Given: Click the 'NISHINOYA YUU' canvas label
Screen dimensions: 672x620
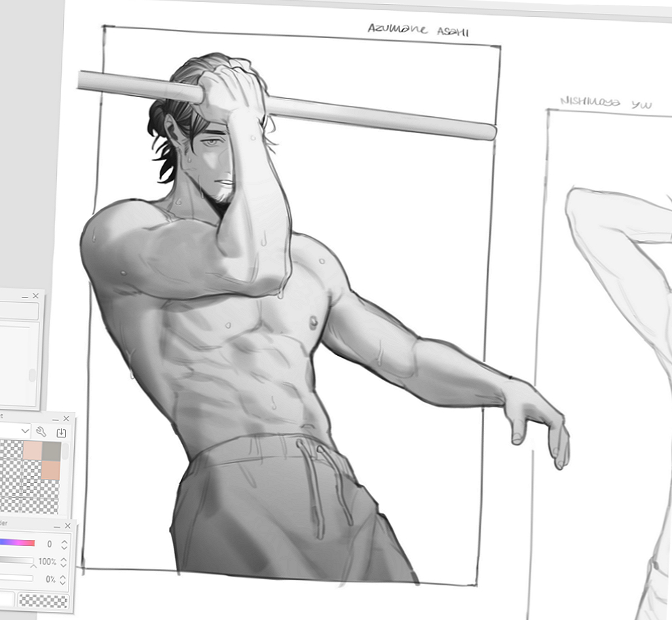Looking at the screenshot, I should [606, 103].
